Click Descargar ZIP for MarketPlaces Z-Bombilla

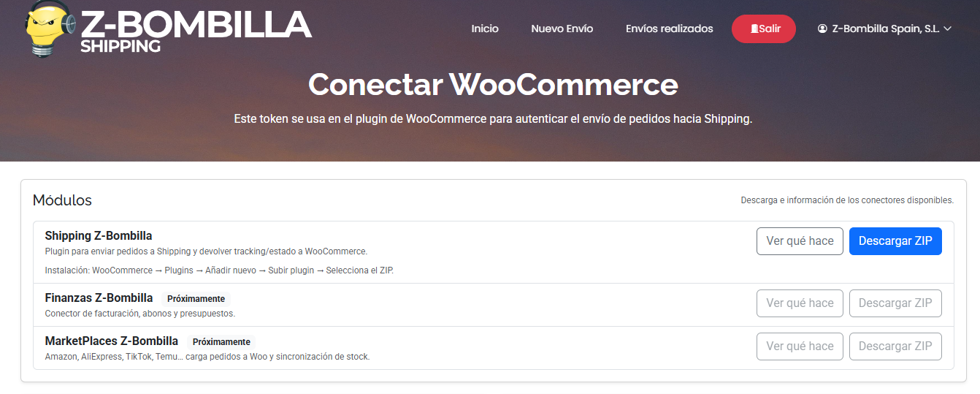(x=895, y=346)
